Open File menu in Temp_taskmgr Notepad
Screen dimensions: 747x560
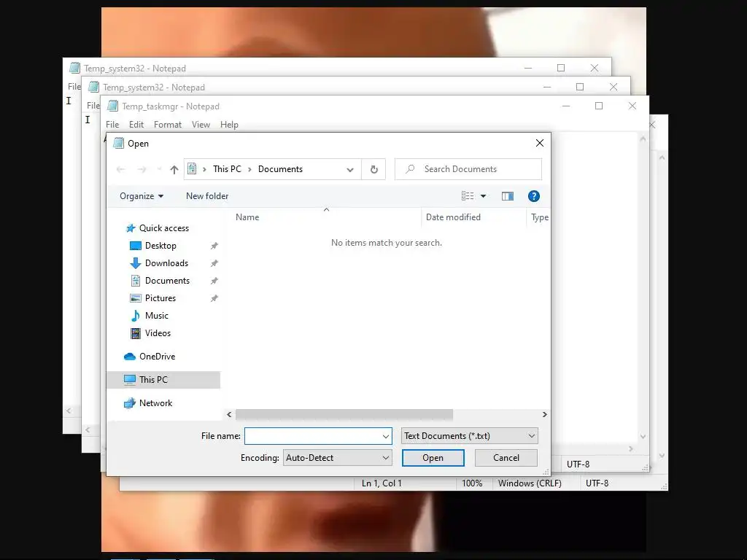coord(112,125)
